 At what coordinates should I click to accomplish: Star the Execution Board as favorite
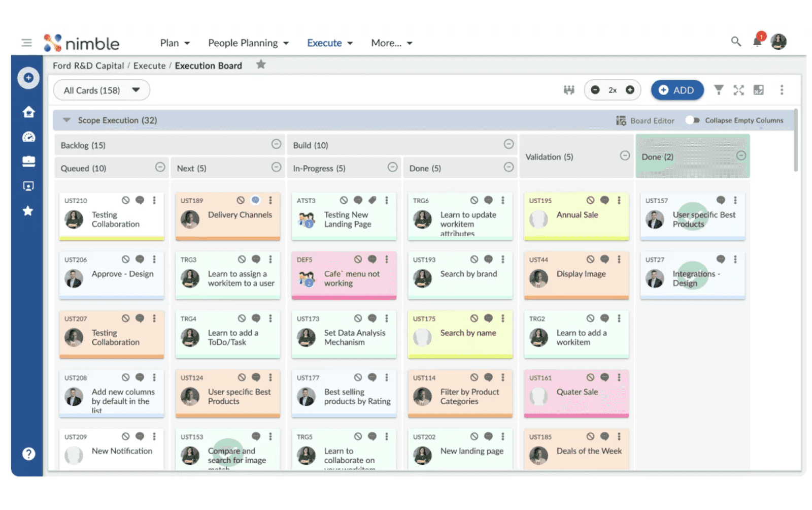[261, 65]
